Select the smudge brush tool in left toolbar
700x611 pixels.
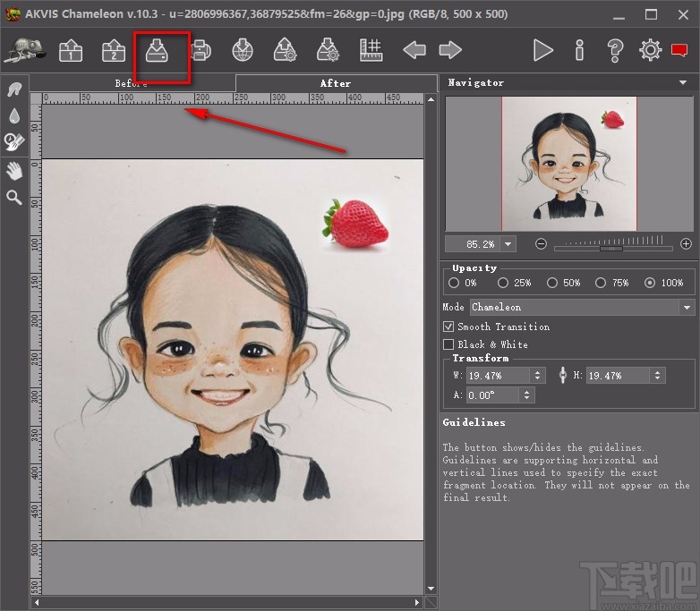pos(14,89)
